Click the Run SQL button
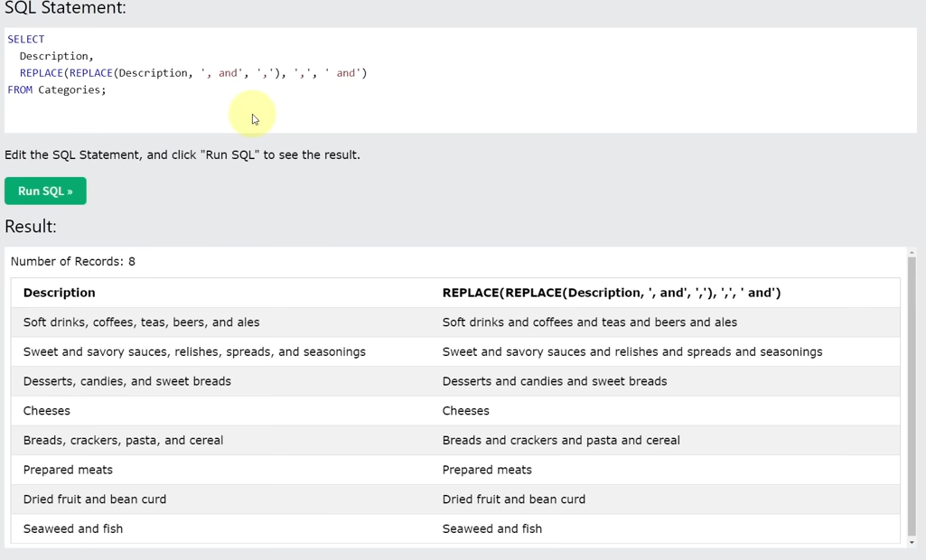Screen dimensions: 926x560 [45, 191]
